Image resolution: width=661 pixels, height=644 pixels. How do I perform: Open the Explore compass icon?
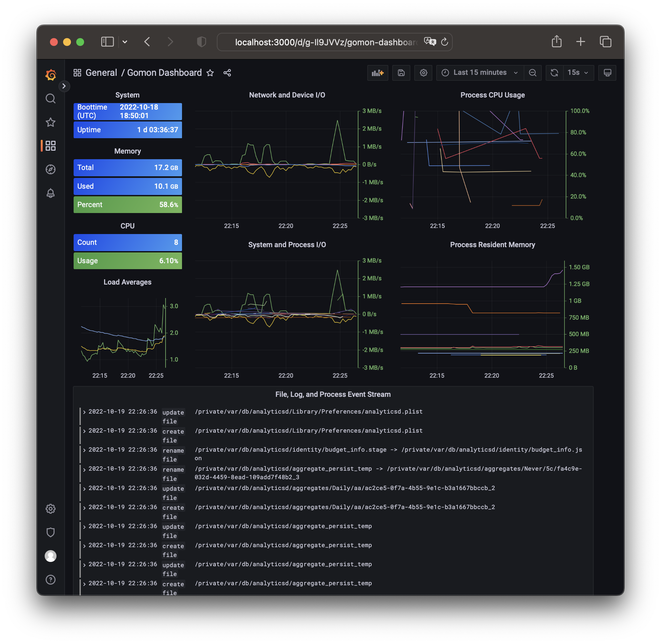(x=51, y=169)
